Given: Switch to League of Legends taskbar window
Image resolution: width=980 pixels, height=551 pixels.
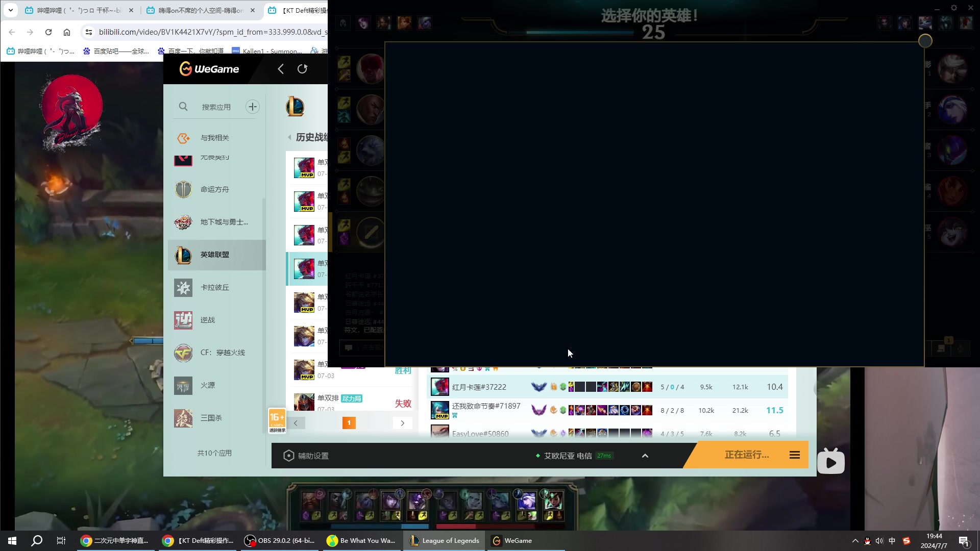Looking at the screenshot, I should 445,541.
